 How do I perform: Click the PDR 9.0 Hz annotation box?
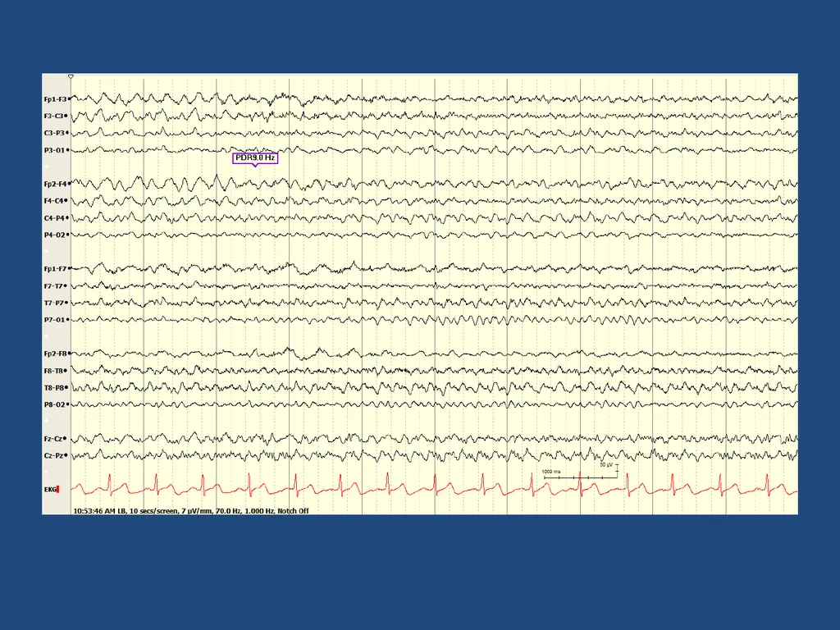tap(255, 158)
